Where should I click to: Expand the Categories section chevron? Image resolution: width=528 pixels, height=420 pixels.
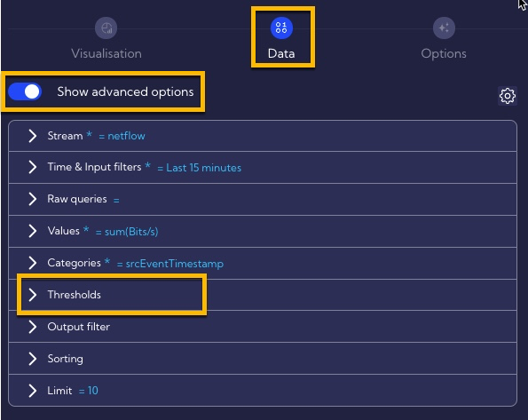click(32, 263)
